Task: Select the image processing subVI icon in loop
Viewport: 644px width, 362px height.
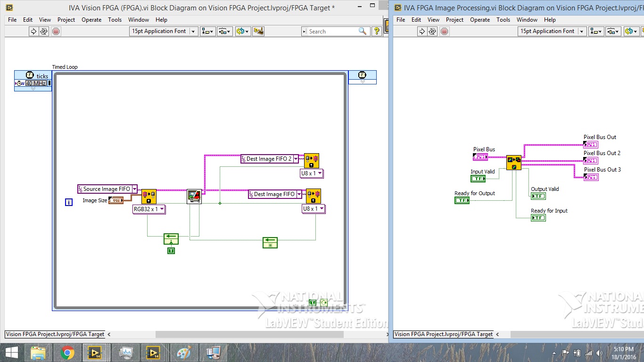Action: click(194, 196)
